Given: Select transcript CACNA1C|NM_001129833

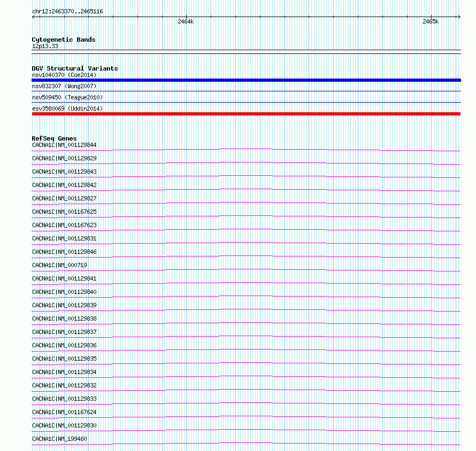Looking at the screenshot, I should 64,399.
